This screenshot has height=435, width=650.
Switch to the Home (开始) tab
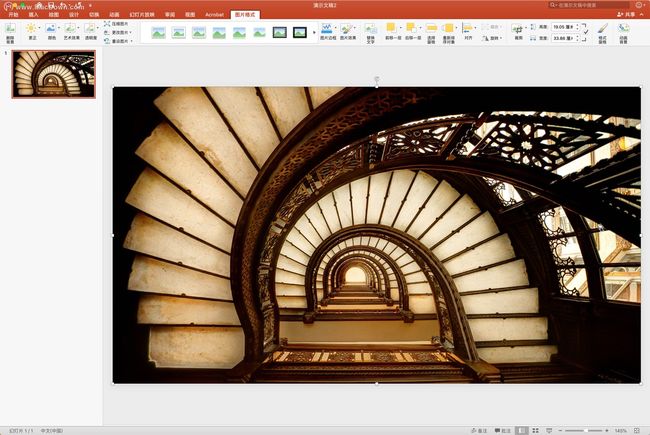tap(13, 15)
